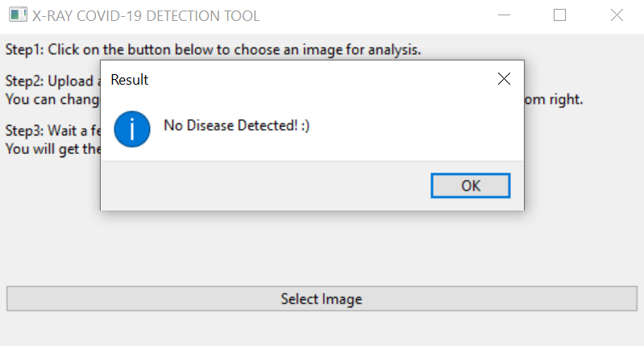644x346 pixels.
Task: Click the "You can chang" text line
Action: [x=52, y=100]
